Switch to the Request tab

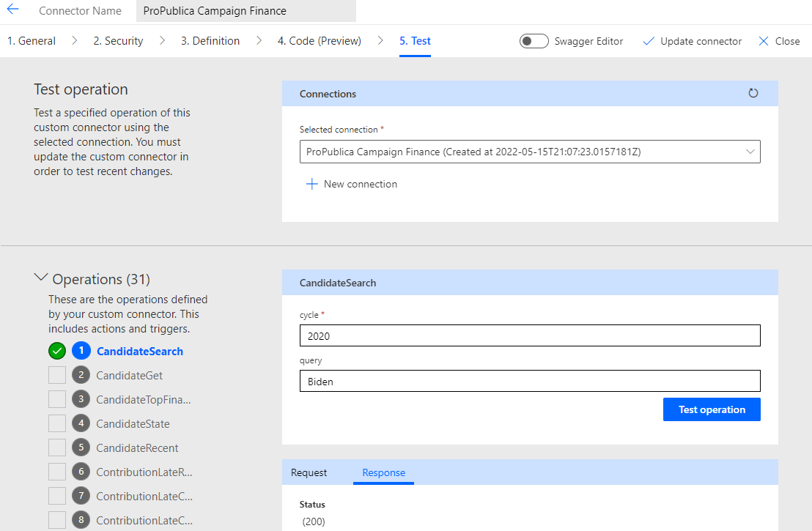309,472
